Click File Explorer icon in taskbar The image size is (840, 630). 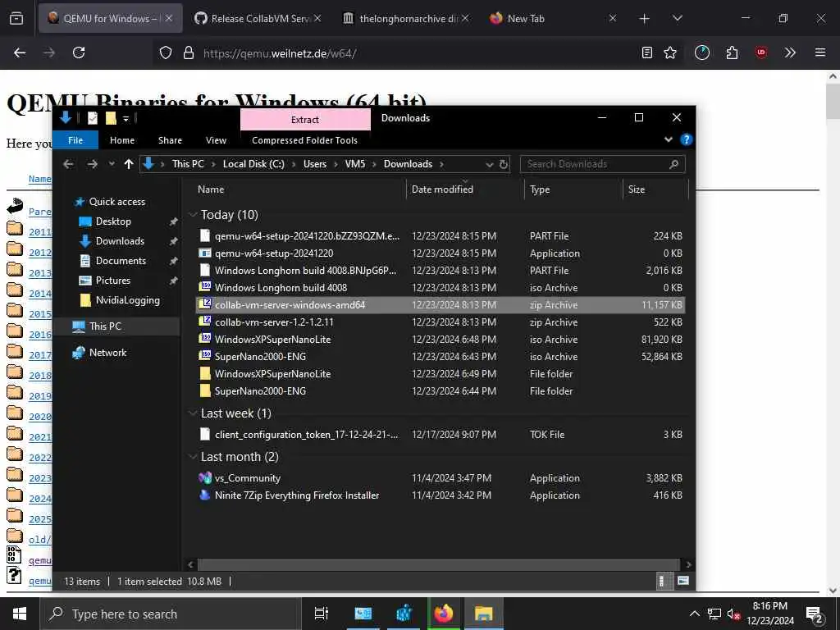pyautogui.click(x=483, y=614)
